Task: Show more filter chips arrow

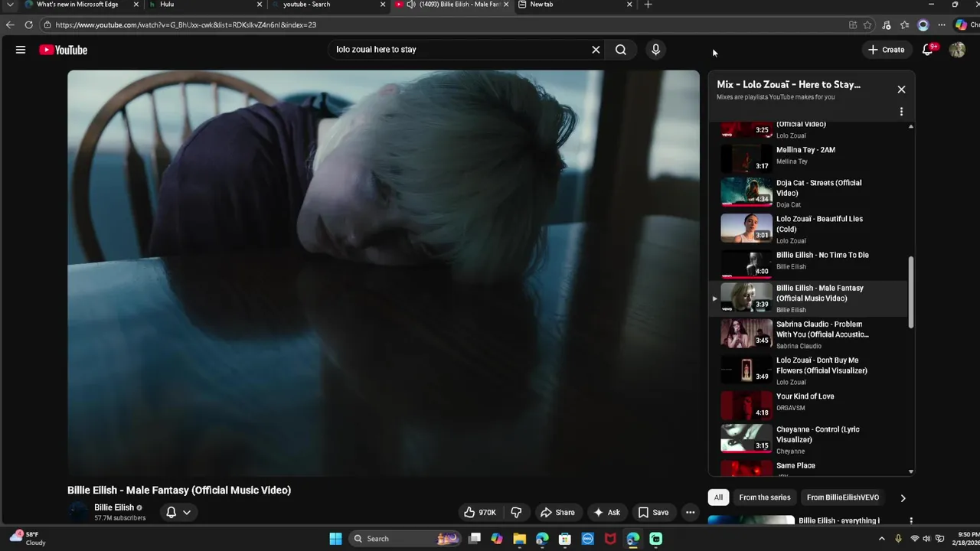Action: click(903, 498)
